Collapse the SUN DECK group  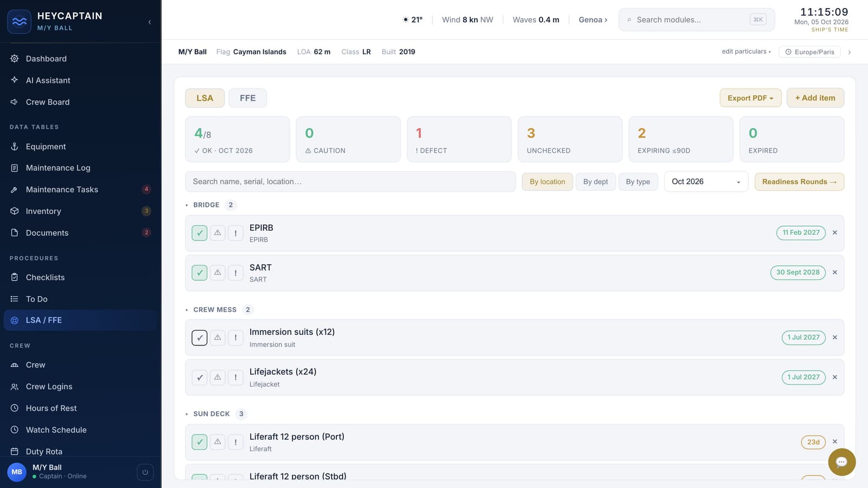(x=187, y=414)
